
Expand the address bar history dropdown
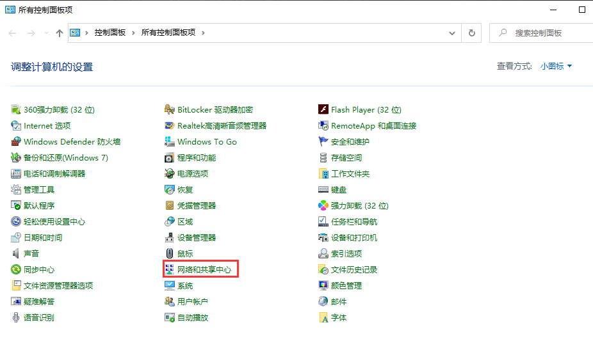[452, 33]
